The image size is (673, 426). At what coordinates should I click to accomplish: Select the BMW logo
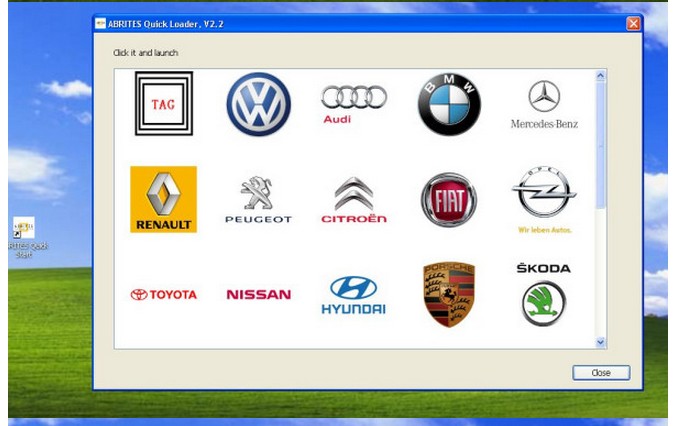pos(449,104)
